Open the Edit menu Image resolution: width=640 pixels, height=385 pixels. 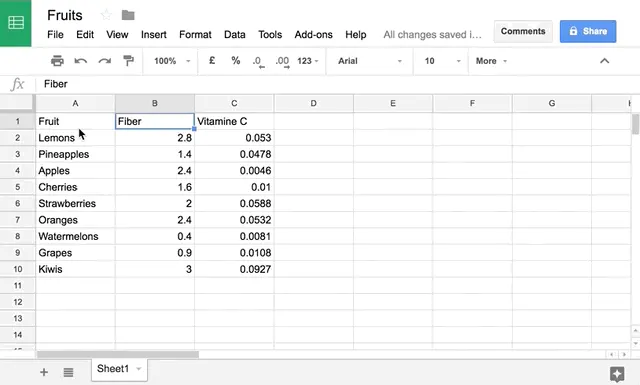tap(85, 35)
